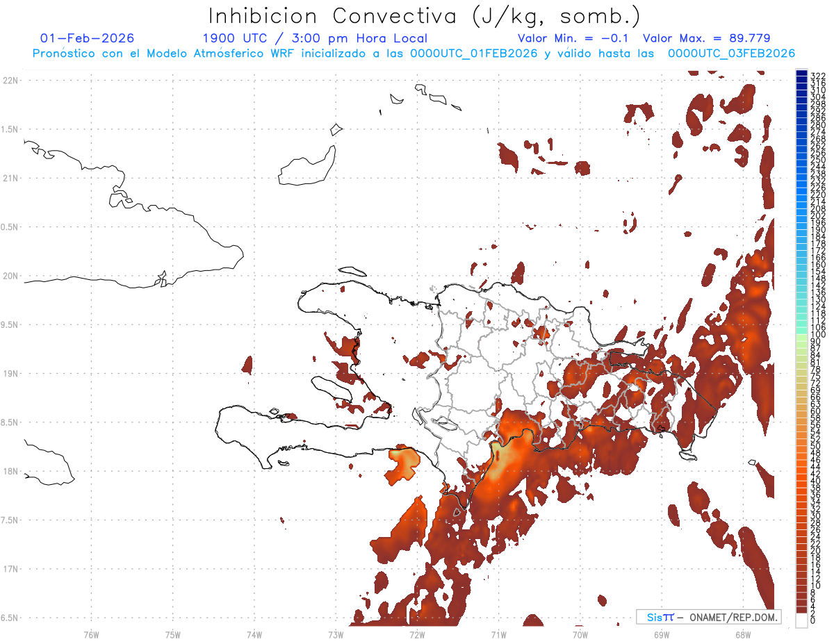The height and width of the screenshot is (644, 834).
Task: Click the "71W" longitude label
Action: click(498, 634)
